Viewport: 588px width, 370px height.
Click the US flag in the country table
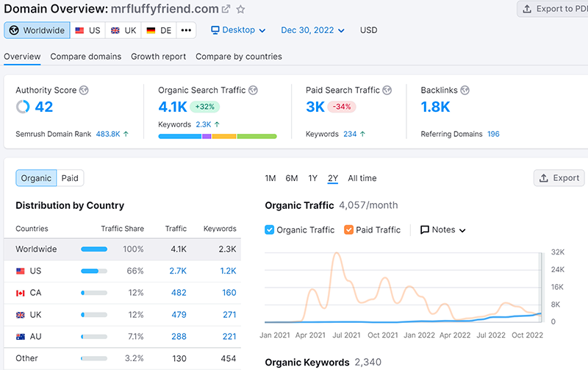tap(21, 271)
